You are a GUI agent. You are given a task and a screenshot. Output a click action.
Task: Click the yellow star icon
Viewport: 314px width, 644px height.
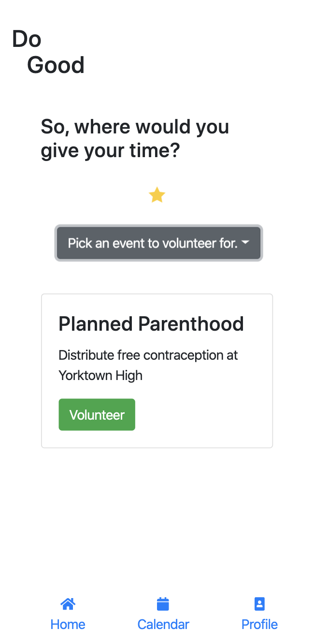click(x=157, y=195)
